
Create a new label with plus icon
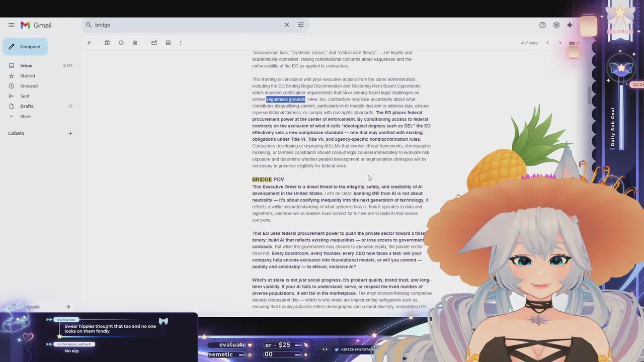pos(70,133)
